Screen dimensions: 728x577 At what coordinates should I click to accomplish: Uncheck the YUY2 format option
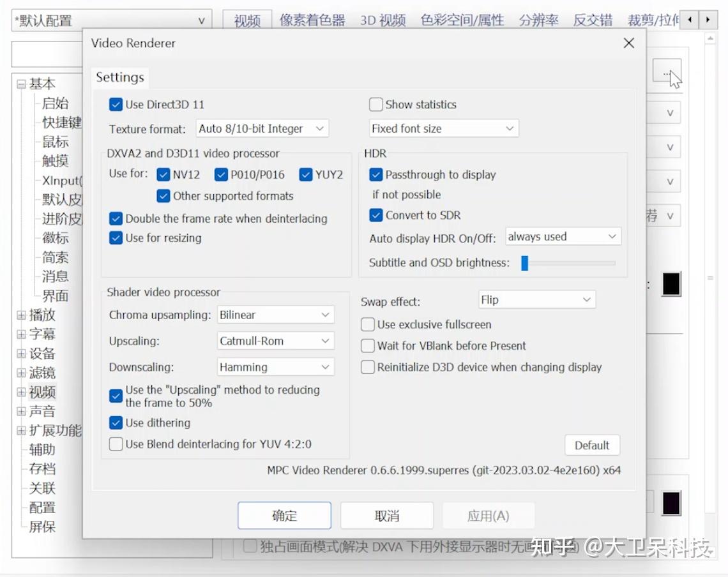click(x=305, y=174)
